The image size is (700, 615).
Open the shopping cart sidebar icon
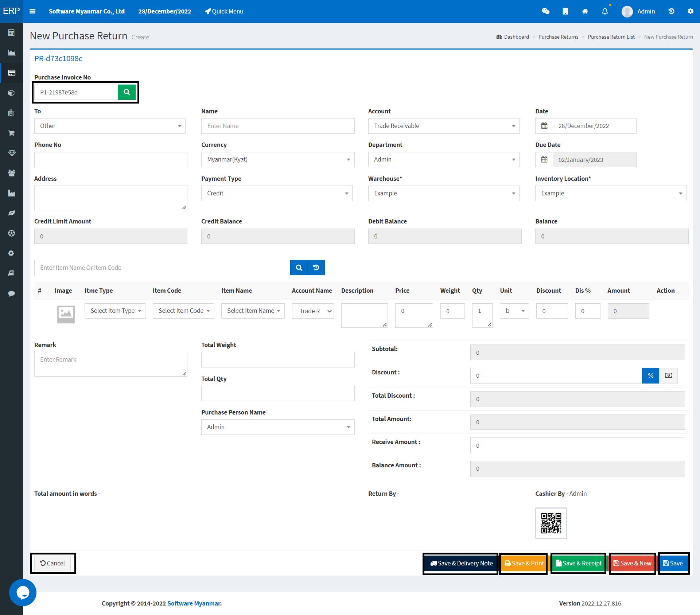[11, 133]
